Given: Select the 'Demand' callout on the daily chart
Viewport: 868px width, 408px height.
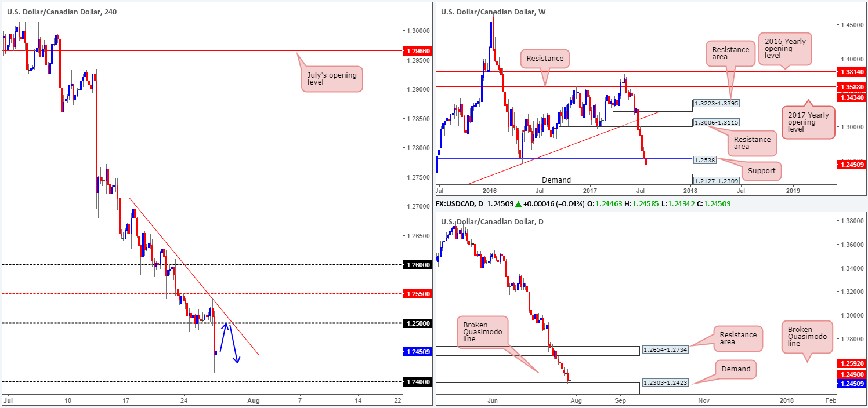Looking at the screenshot, I should [x=736, y=369].
